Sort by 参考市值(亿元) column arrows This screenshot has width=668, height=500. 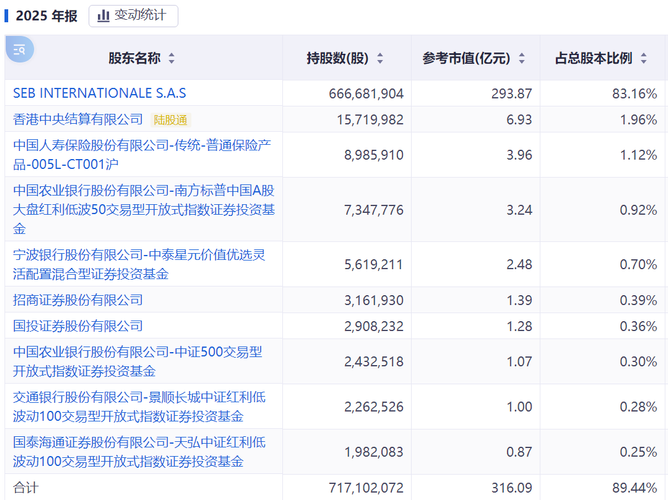pyautogui.click(x=521, y=58)
